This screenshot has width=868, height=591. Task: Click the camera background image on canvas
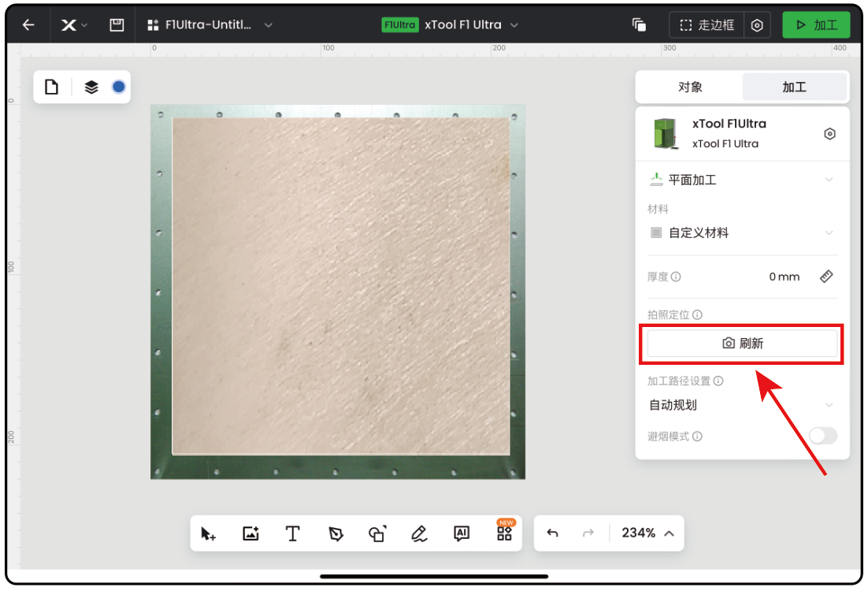click(338, 292)
